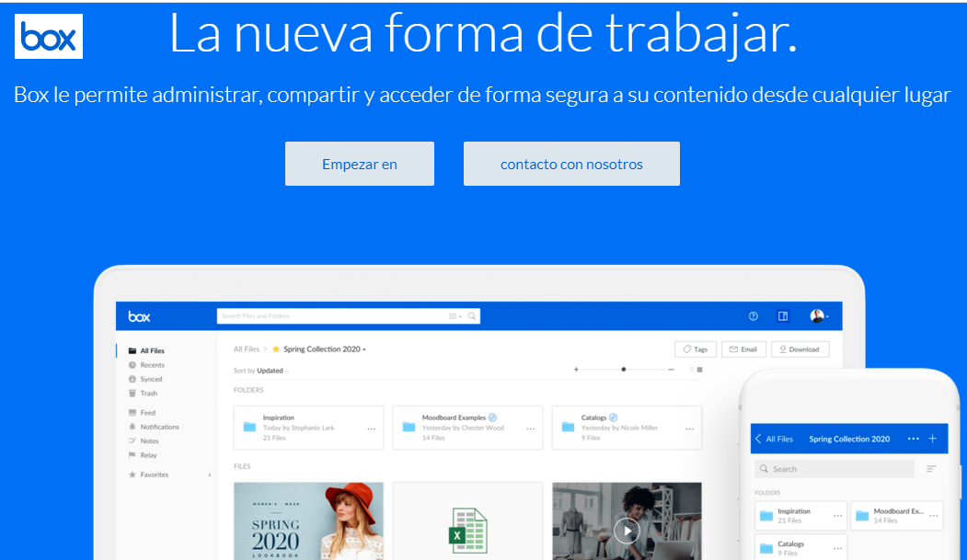
Task: Click the white box logo in the app header
Action: [x=139, y=316]
